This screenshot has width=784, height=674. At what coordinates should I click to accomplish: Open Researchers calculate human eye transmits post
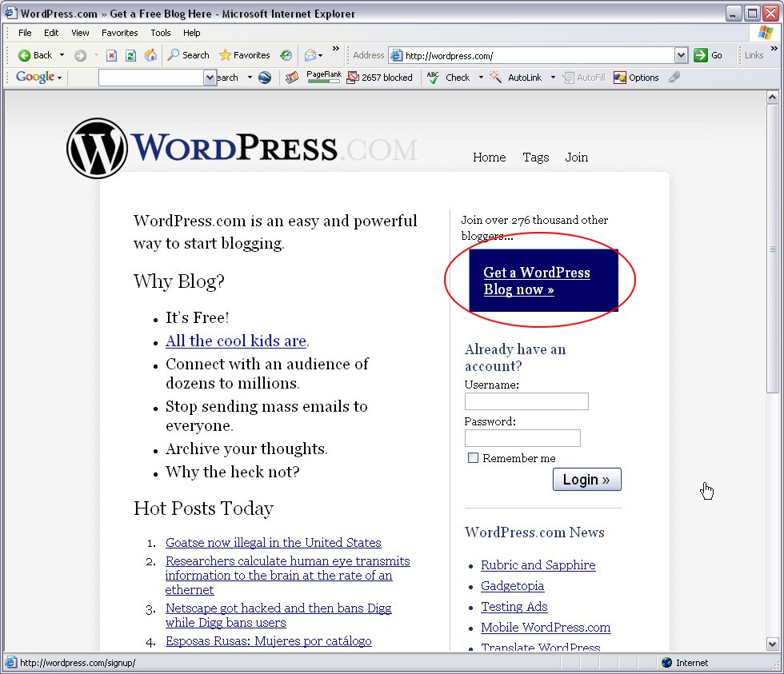(287, 575)
